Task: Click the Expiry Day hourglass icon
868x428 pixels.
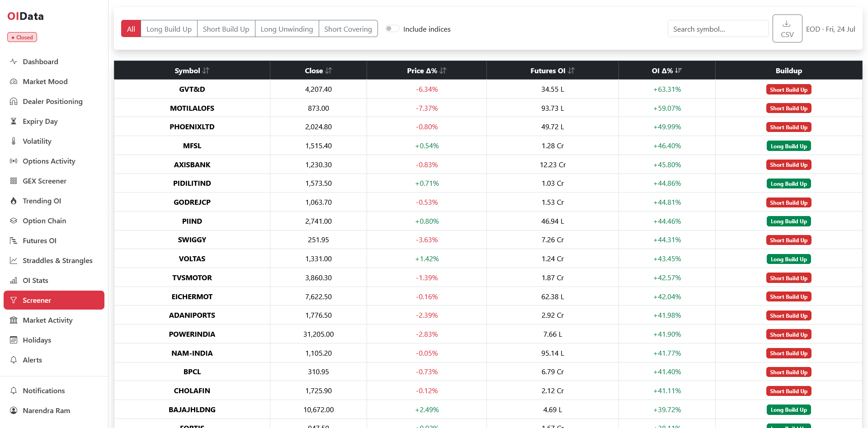Action: [x=14, y=121]
